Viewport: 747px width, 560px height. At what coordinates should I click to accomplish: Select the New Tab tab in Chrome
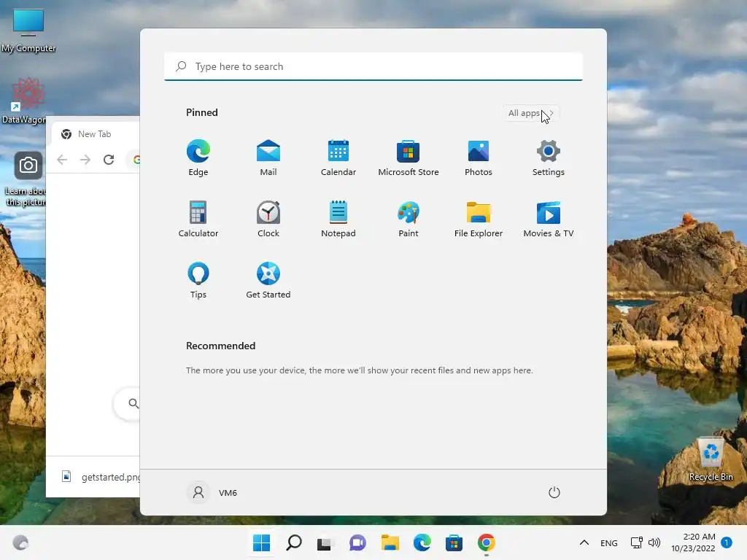[x=95, y=134]
